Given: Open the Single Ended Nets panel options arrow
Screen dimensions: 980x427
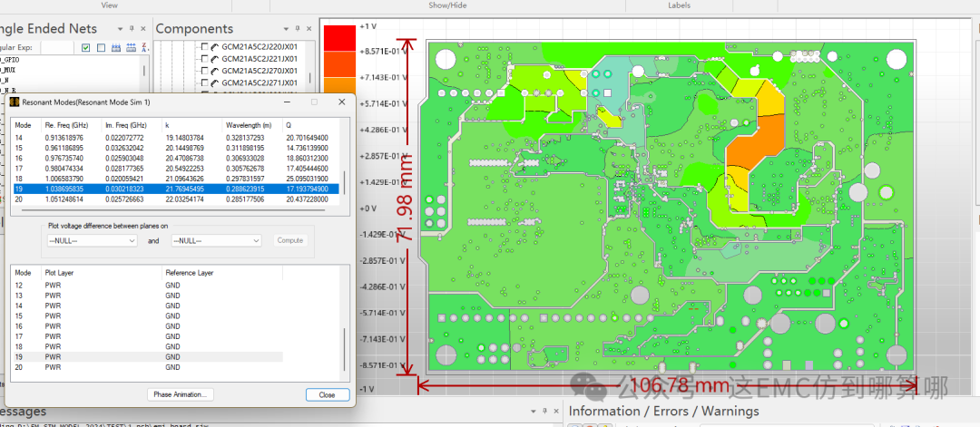Looking at the screenshot, I should tap(120, 29).
